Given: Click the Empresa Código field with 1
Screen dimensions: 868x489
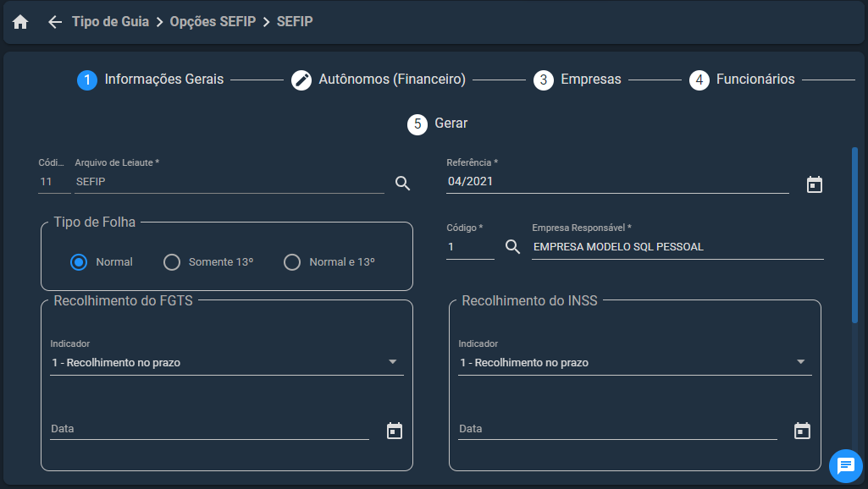Looking at the screenshot, I should pos(470,247).
